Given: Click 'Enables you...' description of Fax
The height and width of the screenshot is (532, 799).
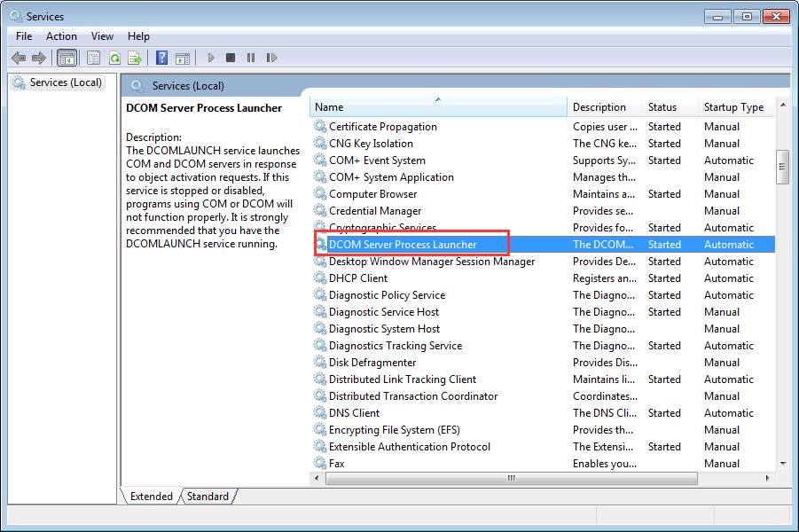Looking at the screenshot, I should tap(604, 463).
